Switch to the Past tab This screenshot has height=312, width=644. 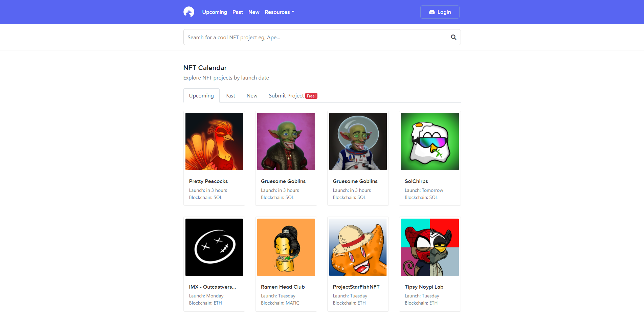tap(230, 95)
